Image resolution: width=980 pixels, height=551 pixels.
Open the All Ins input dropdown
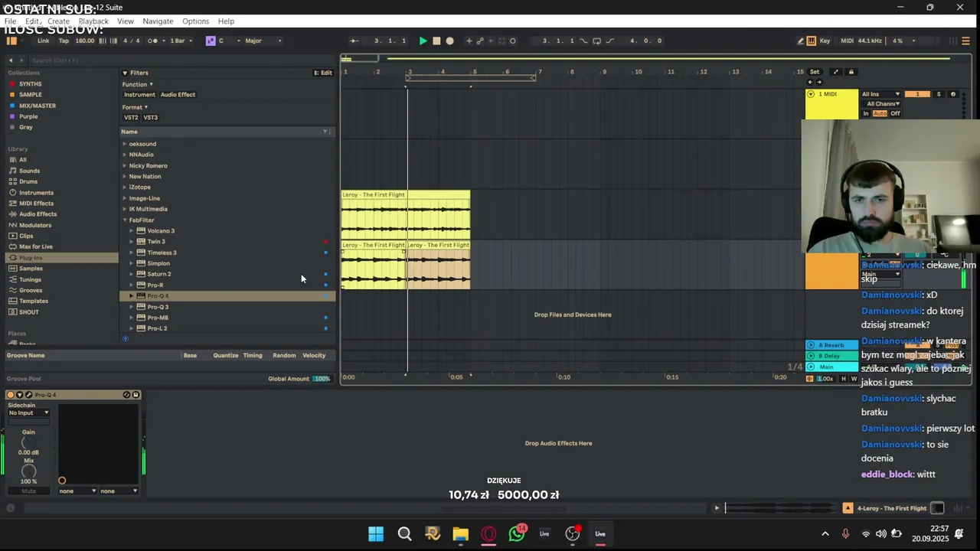880,94
